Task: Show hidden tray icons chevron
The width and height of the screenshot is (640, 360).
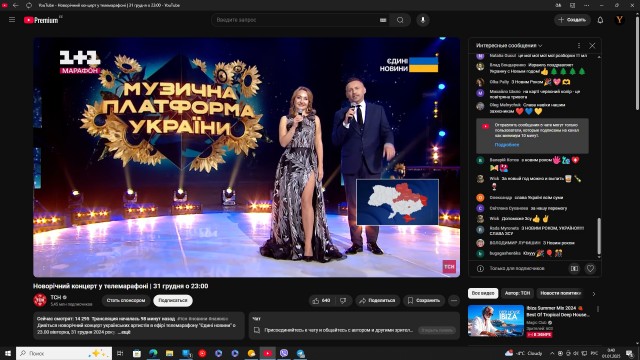Action: pos(552,353)
